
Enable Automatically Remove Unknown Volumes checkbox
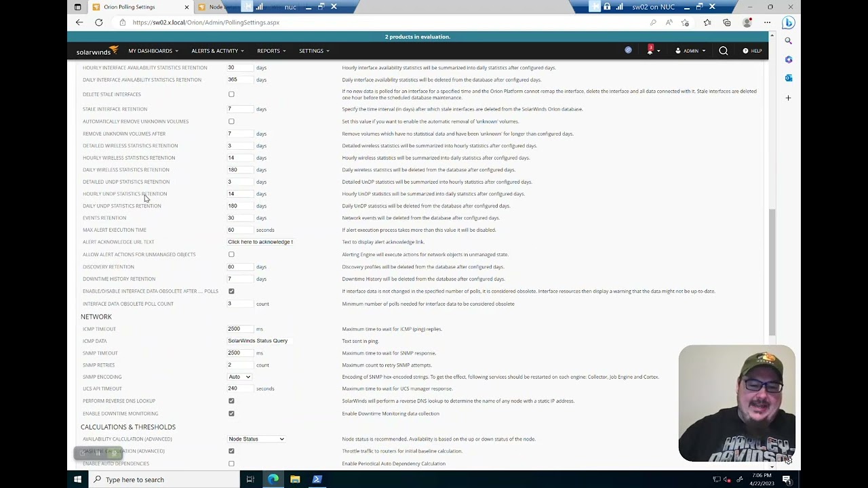click(231, 121)
